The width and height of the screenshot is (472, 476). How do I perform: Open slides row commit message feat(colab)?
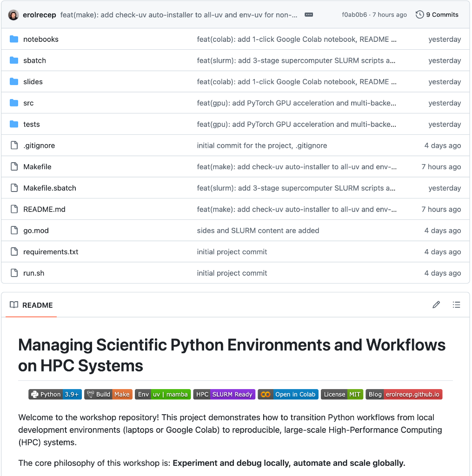[x=296, y=82]
